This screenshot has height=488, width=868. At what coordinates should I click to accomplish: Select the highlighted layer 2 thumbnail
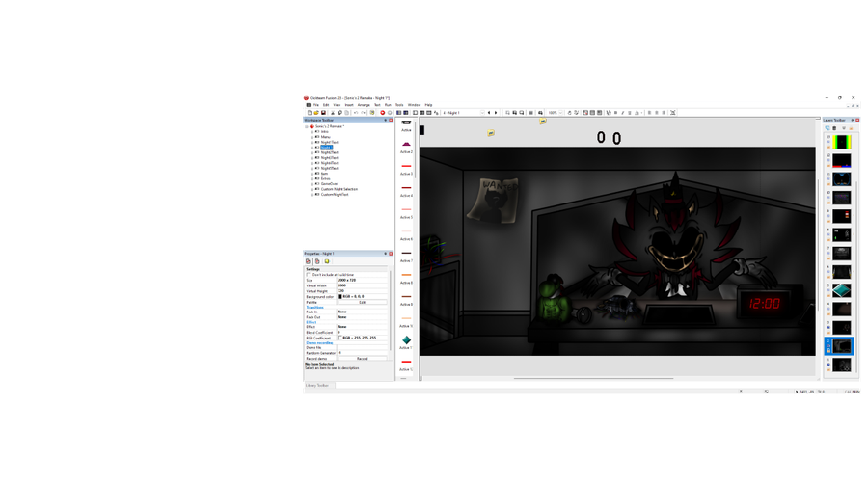[x=841, y=346]
